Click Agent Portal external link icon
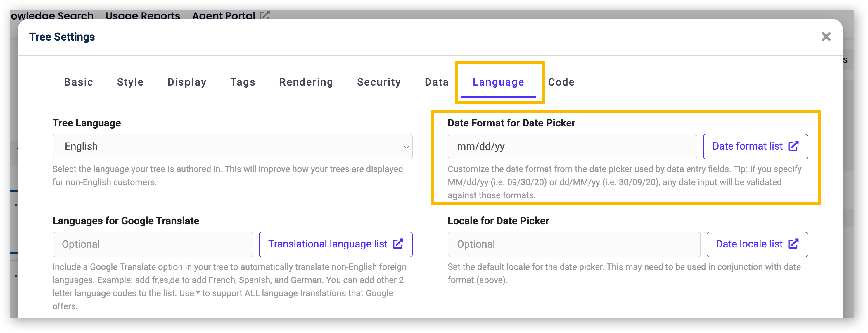 tap(264, 15)
